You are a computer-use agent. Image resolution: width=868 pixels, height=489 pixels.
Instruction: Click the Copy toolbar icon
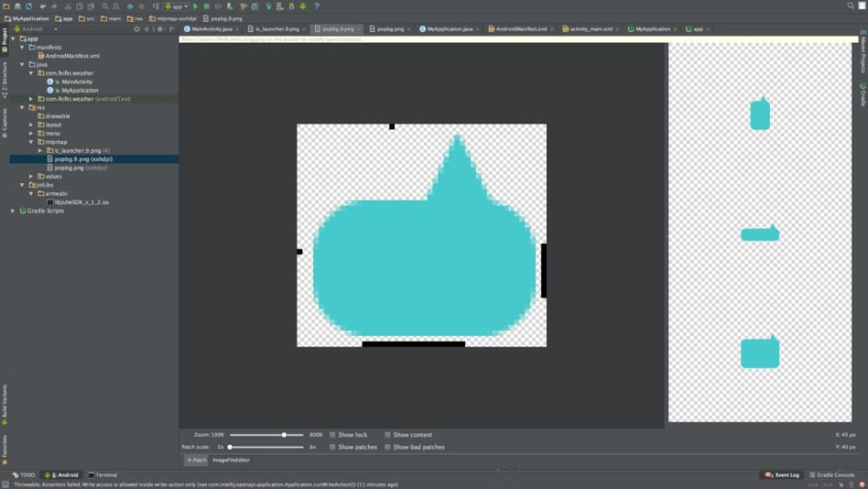[x=79, y=6]
